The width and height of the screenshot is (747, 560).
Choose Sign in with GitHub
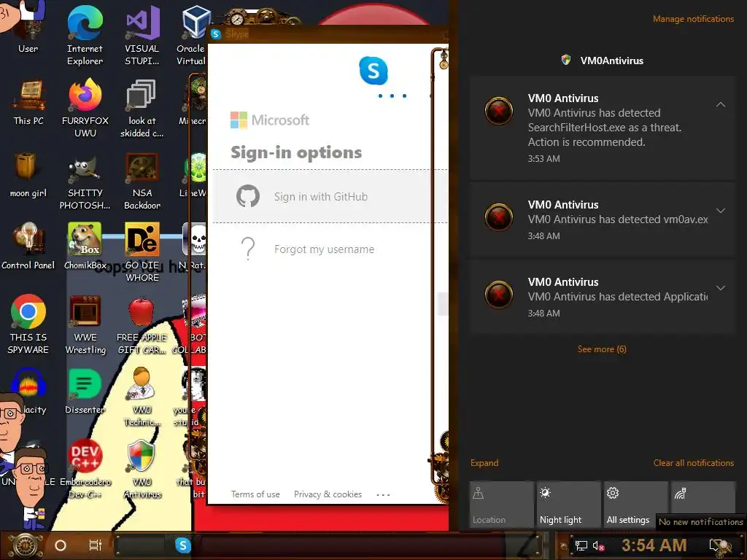(330, 196)
